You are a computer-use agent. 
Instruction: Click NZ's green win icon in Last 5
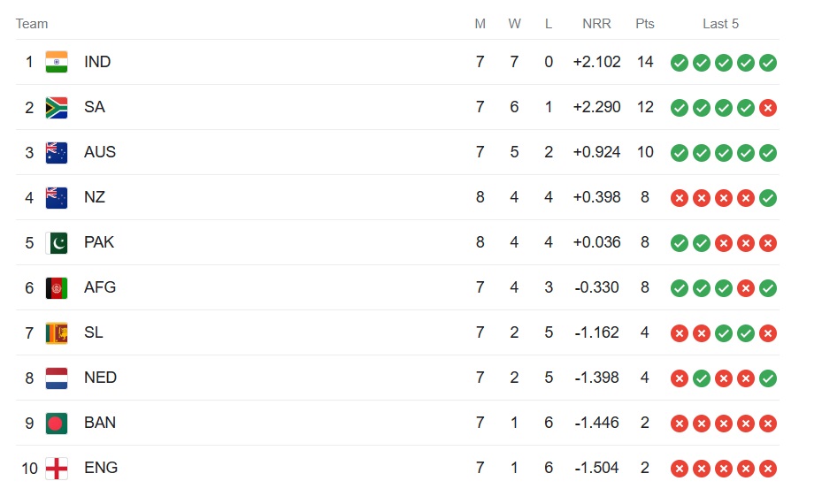point(768,198)
